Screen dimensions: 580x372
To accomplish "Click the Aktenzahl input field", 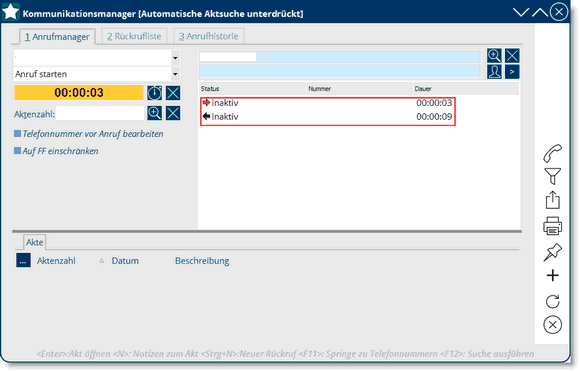I will pyautogui.click(x=100, y=113).
